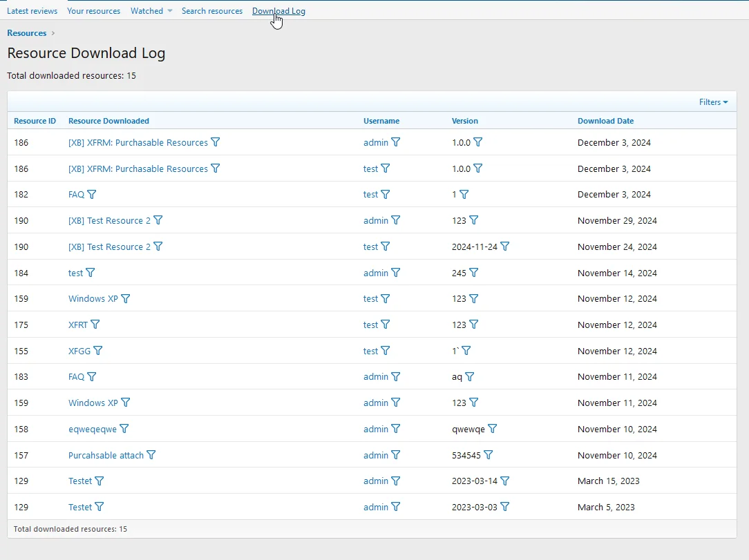
Task: Open the Resources breadcrumb link
Action: pos(26,32)
